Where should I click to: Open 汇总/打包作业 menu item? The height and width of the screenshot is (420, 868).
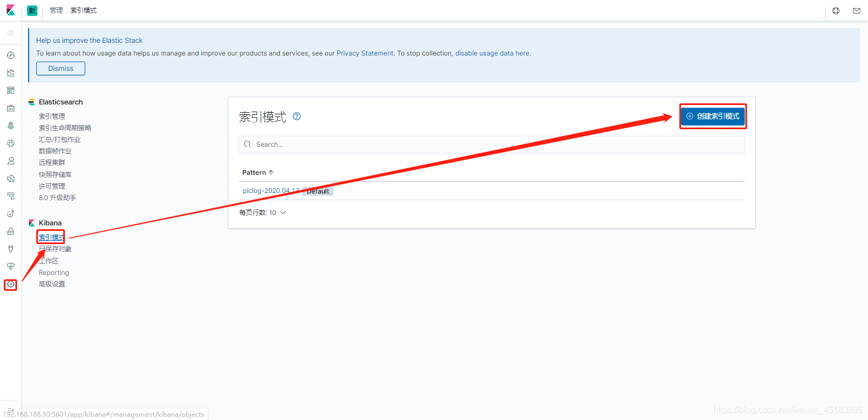coord(59,140)
